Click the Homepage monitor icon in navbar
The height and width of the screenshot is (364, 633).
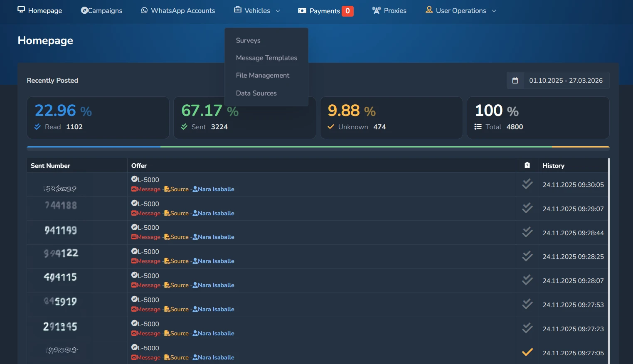point(21,10)
